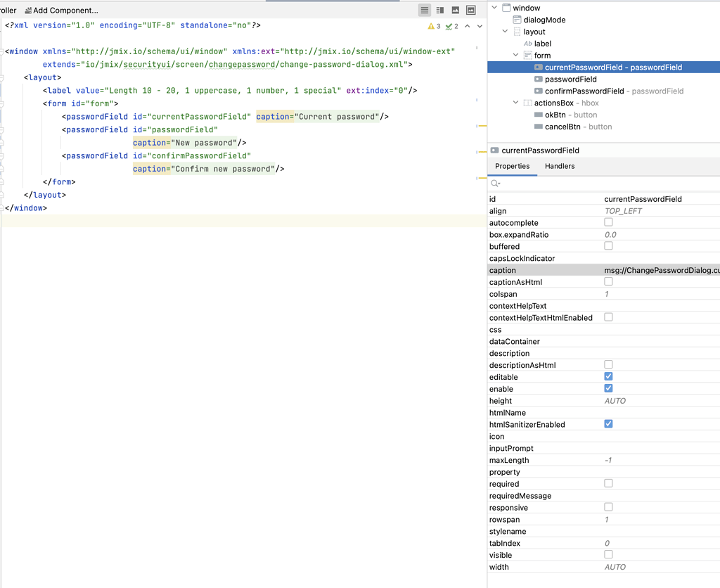Switch to the Handlers tab
The image size is (720, 588).
560,167
